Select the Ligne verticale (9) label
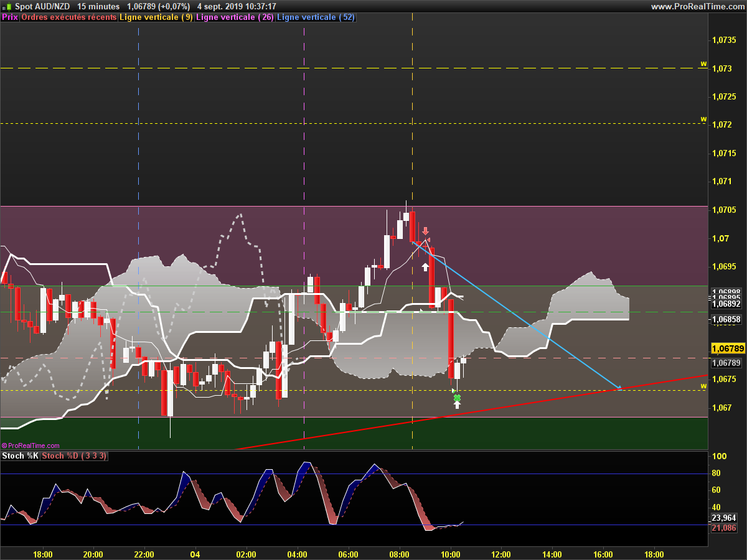The width and height of the screenshot is (747, 560). [156, 17]
